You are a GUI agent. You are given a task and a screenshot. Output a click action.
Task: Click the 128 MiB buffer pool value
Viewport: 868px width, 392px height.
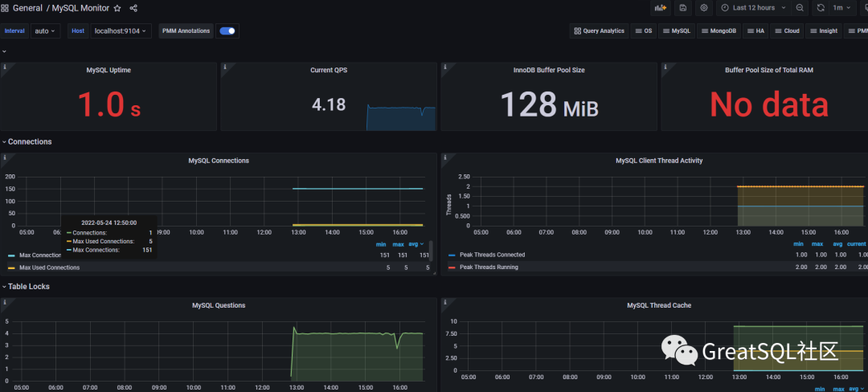549,104
